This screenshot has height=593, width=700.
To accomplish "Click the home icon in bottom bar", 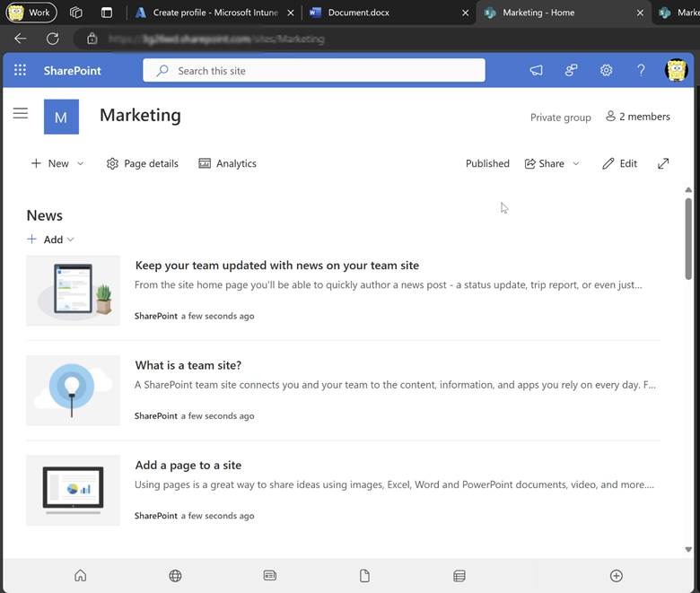I will click(81, 576).
